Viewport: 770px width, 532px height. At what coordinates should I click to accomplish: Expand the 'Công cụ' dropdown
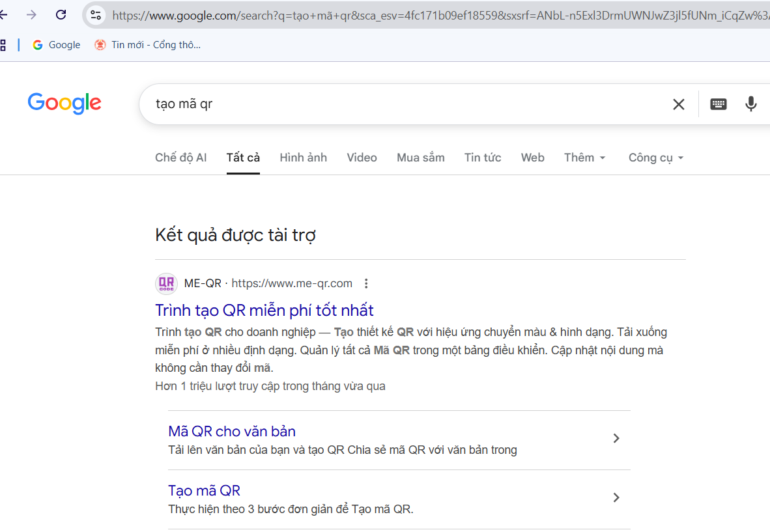(656, 158)
